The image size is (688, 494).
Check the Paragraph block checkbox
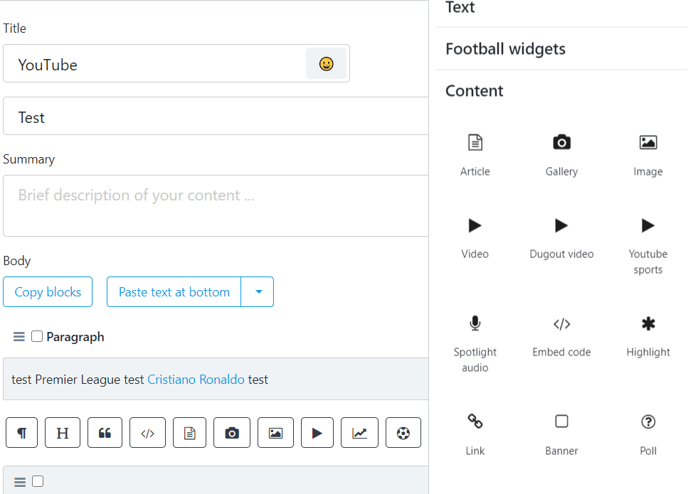[37, 336]
